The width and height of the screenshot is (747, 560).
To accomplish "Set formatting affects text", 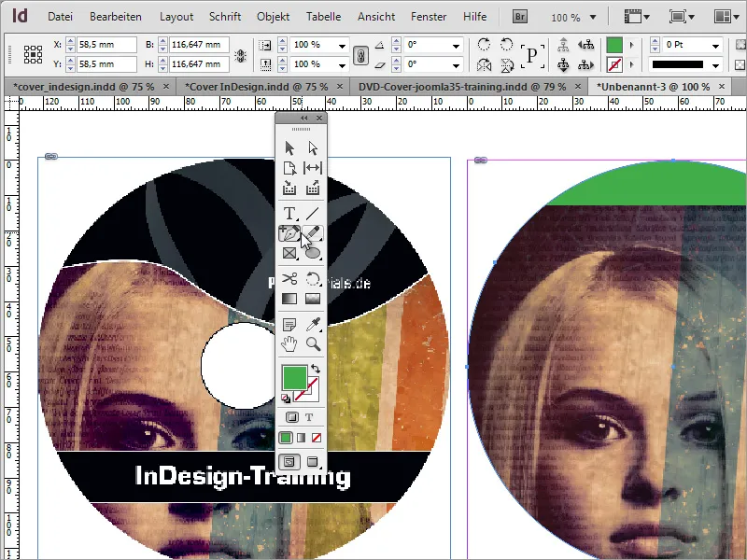I will (x=309, y=417).
